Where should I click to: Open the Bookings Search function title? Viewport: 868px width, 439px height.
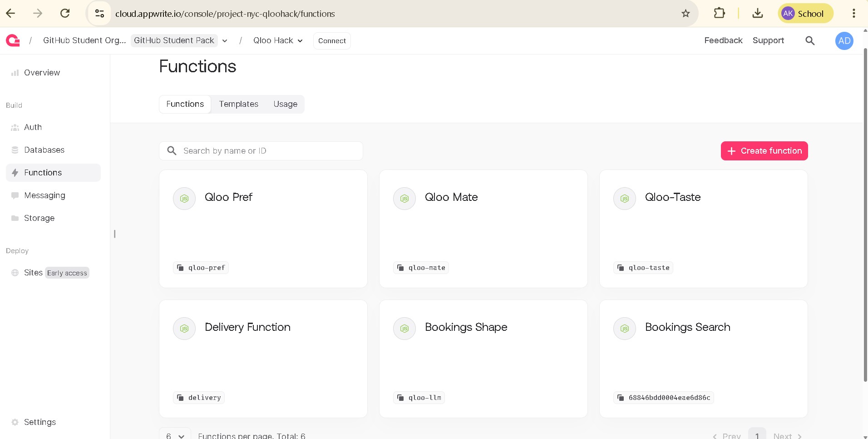pos(688,327)
